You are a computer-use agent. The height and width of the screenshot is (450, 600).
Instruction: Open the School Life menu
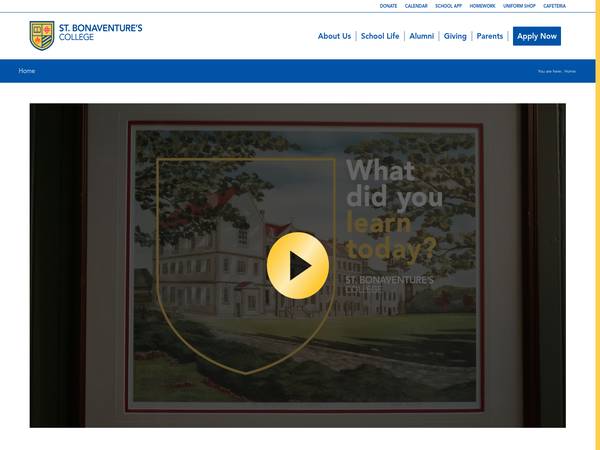click(380, 36)
